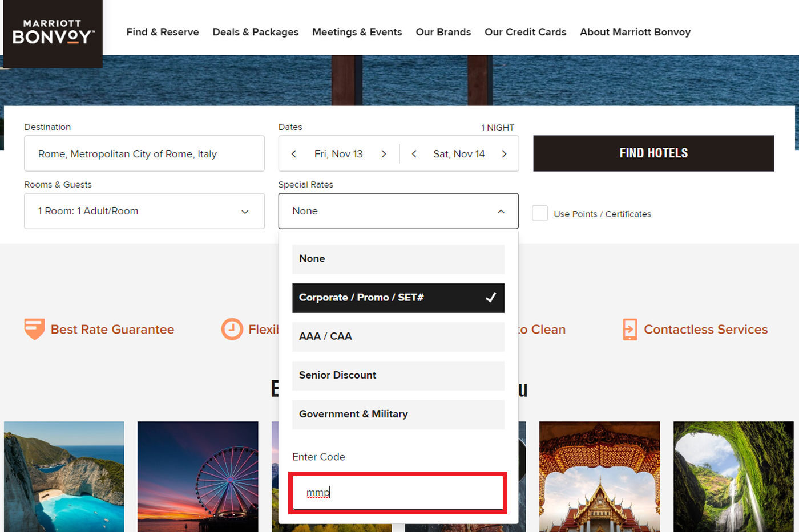Select Government & Military from the rate list

click(398, 414)
